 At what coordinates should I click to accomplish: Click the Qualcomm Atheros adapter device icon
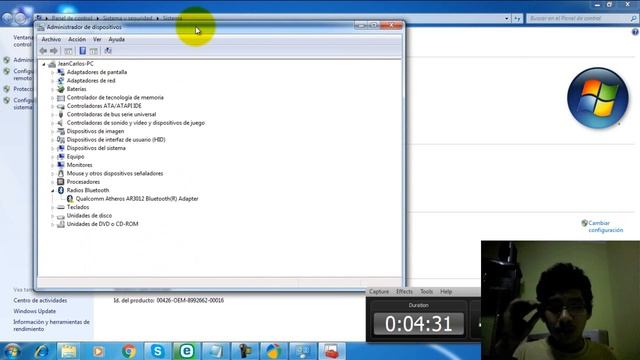point(70,199)
